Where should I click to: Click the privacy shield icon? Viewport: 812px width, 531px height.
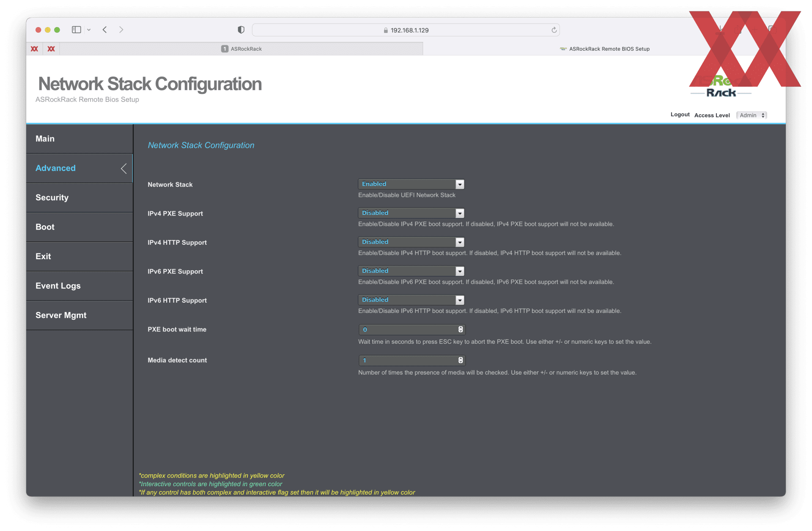click(241, 30)
